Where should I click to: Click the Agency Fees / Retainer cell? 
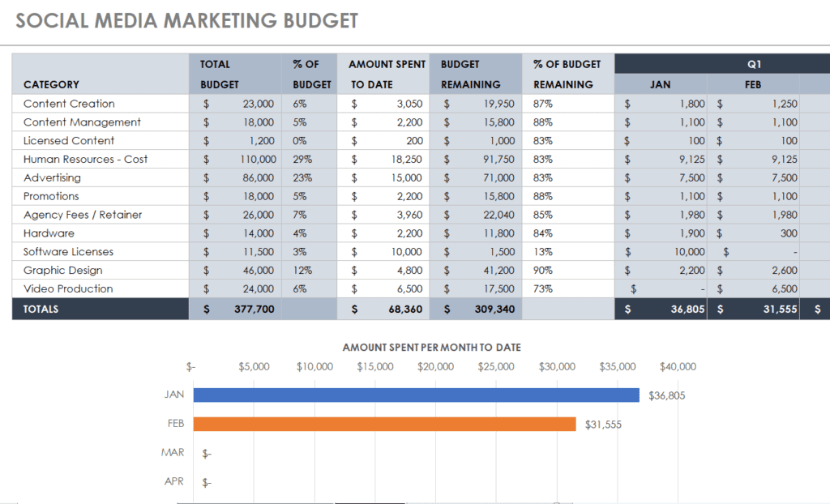100,215
